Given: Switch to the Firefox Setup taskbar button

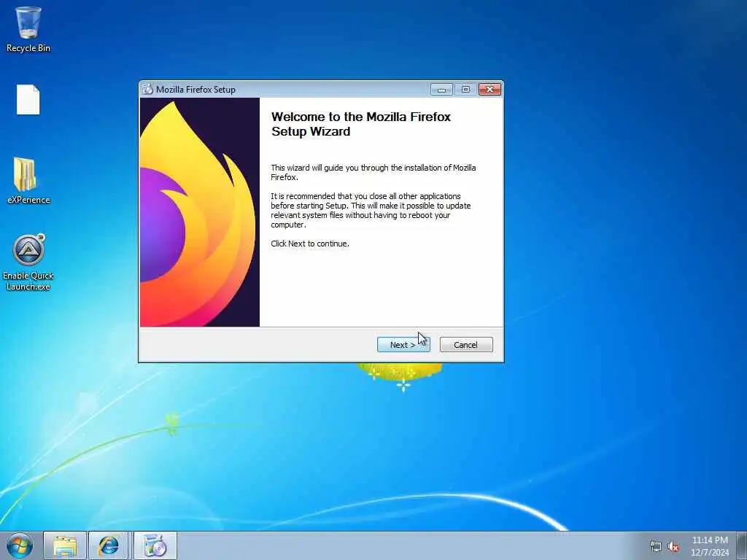Looking at the screenshot, I should pyautogui.click(x=155, y=545).
